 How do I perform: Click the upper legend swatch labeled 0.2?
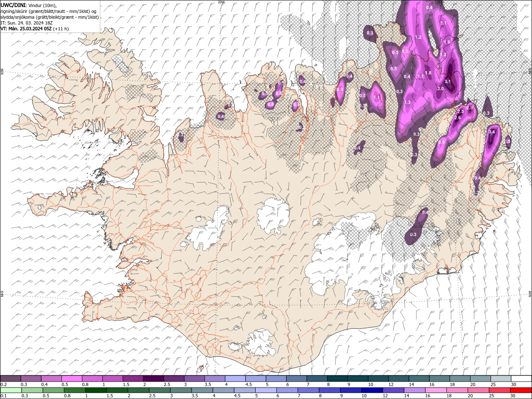coord(11,379)
